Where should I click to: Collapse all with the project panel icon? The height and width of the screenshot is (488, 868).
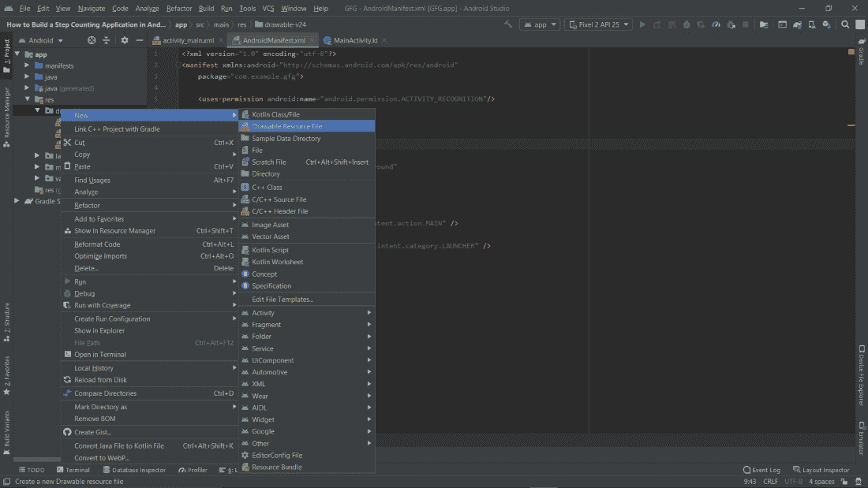pyautogui.click(x=106, y=40)
